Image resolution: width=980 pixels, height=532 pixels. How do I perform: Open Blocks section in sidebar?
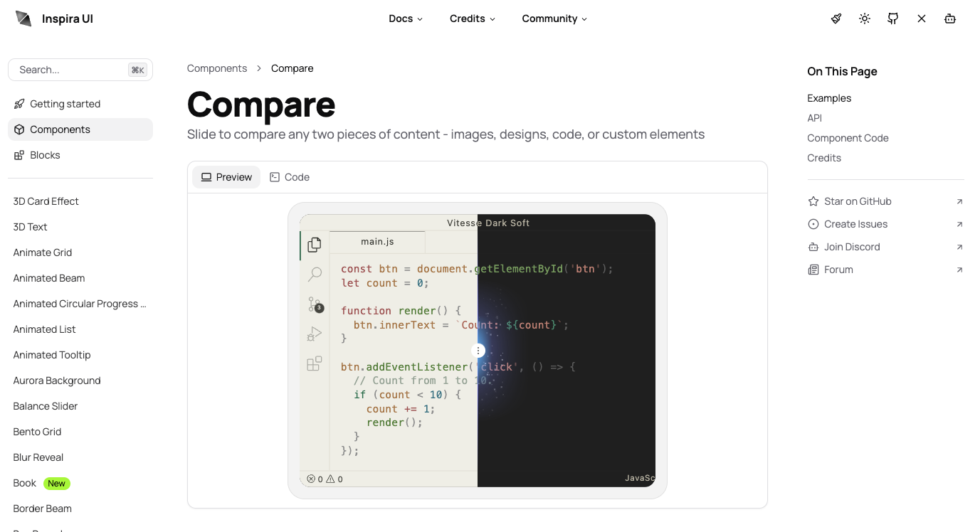coord(45,155)
